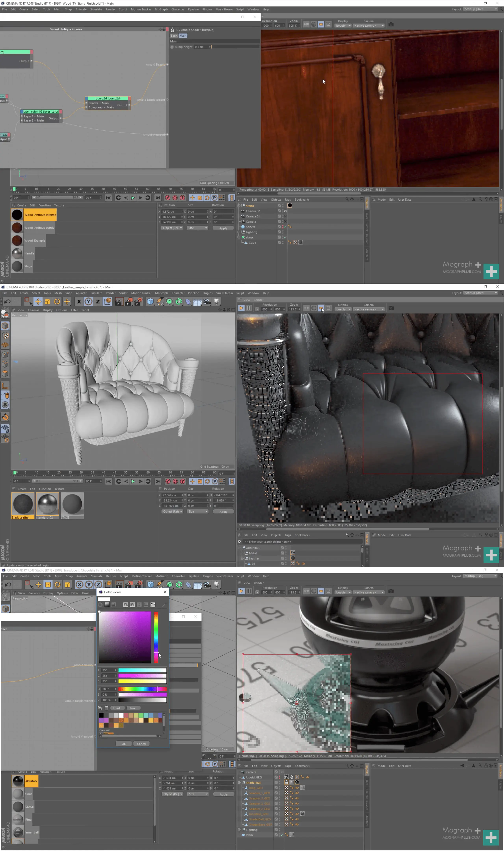Open Display beauty dropdown in Wood window
This screenshot has height=851, width=504.
click(343, 26)
